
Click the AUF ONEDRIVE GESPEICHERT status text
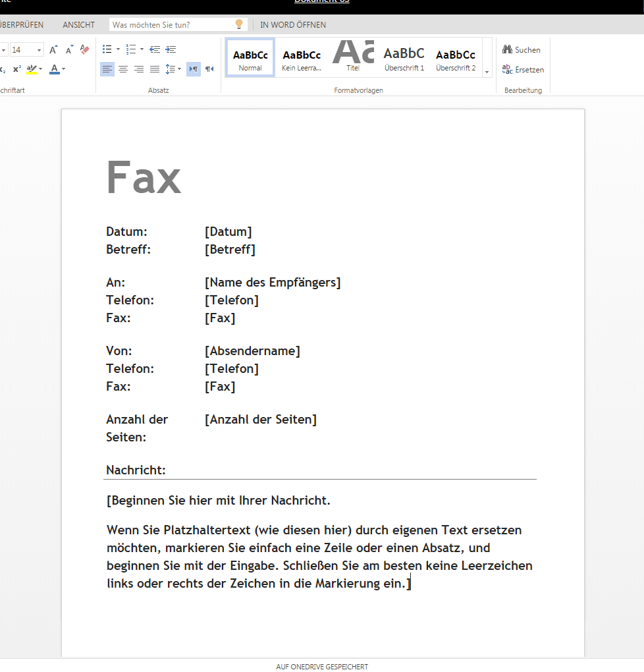pyautogui.click(x=322, y=667)
